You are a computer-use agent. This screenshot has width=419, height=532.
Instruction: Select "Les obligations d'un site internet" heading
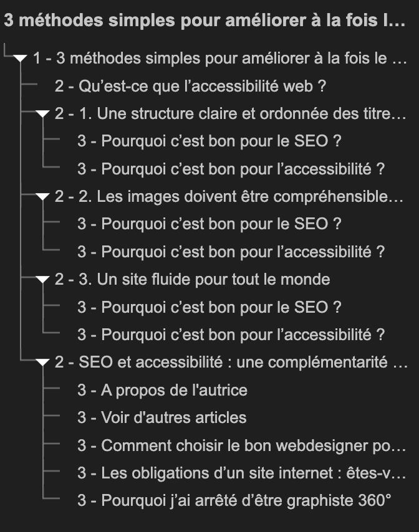[242, 473]
